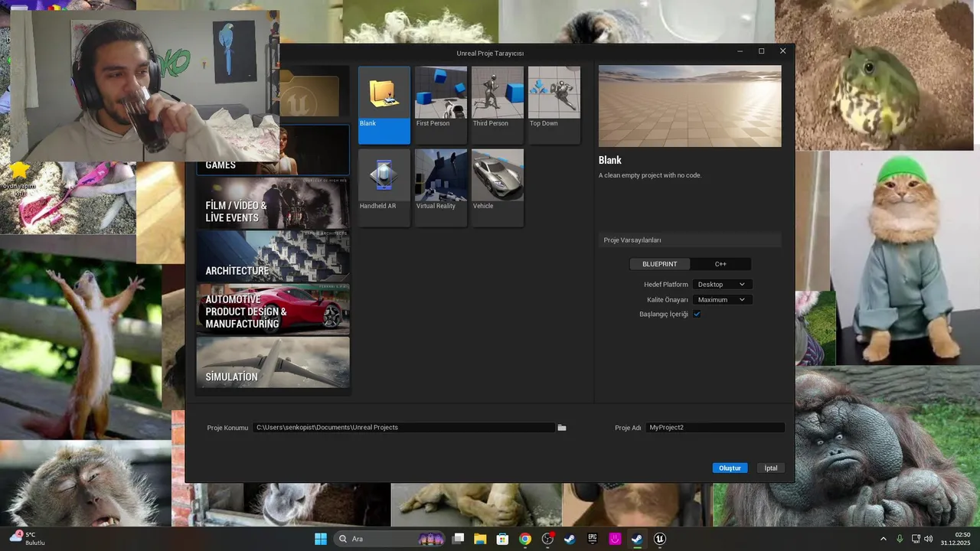Open the Unreal Engine taskbar icon
Image resolution: width=980 pixels, height=551 pixels.
pyautogui.click(x=660, y=539)
